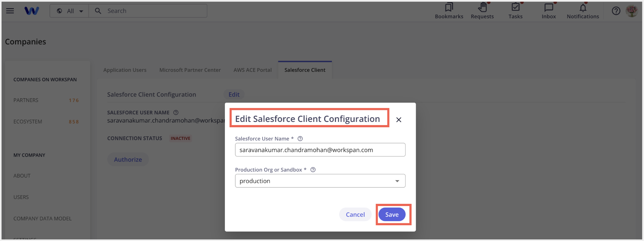Click help icon next to Production Org or Sandbox
644x241 pixels.
click(x=313, y=170)
